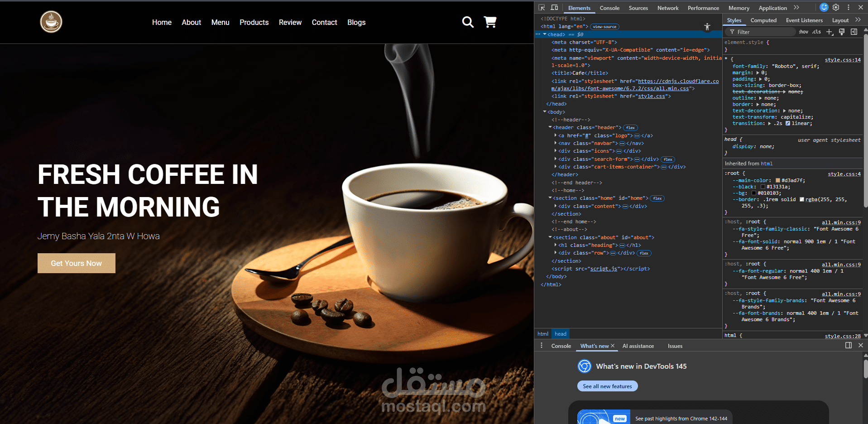Toggle the flex badge on header element
This screenshot has height=424, width=868.
pyautogui.click(x=630, y=128)
